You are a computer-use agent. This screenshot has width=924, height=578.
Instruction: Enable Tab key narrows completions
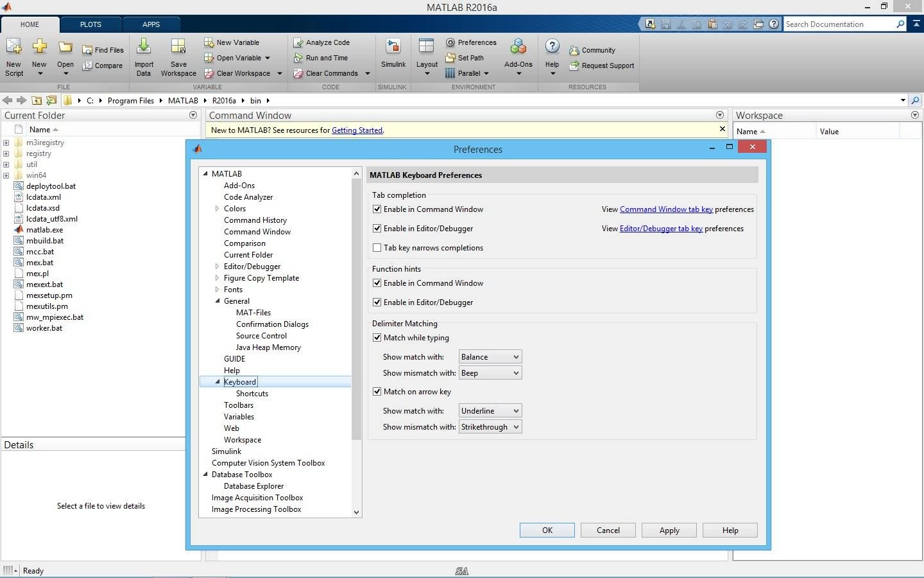377,248
